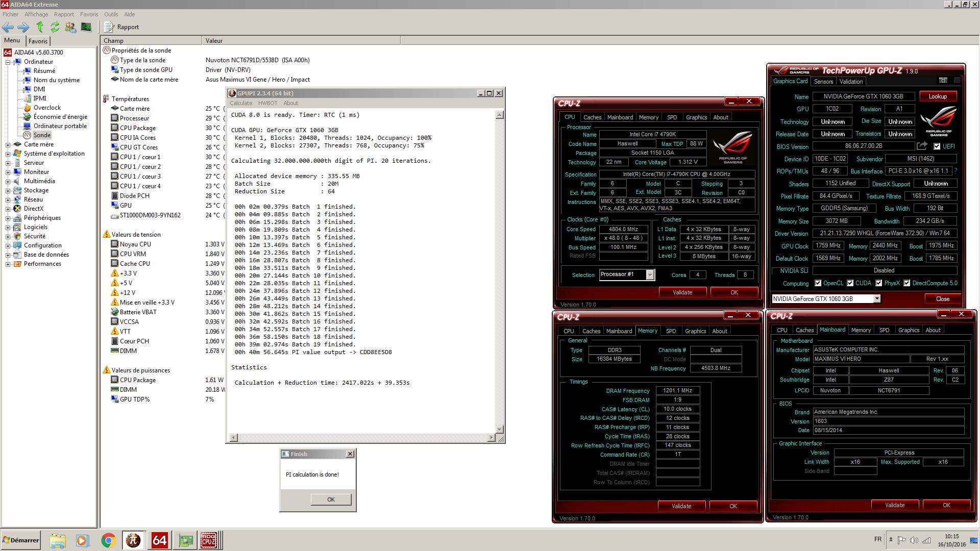Image resolution: width=980 pixels, height=551 pixels.
Task: Open the Calculate menu in GPUPI
Action: click(241, 103)
